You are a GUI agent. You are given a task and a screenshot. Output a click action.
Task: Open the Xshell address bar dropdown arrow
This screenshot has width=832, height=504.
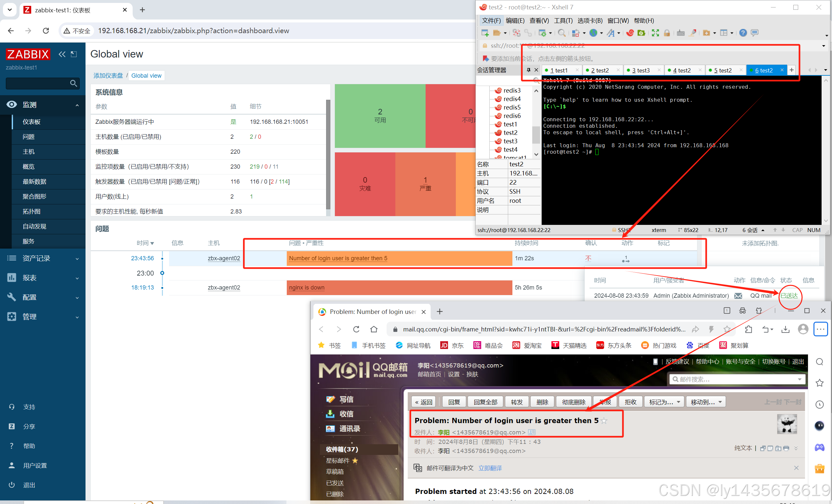click(x=824, y=45)
